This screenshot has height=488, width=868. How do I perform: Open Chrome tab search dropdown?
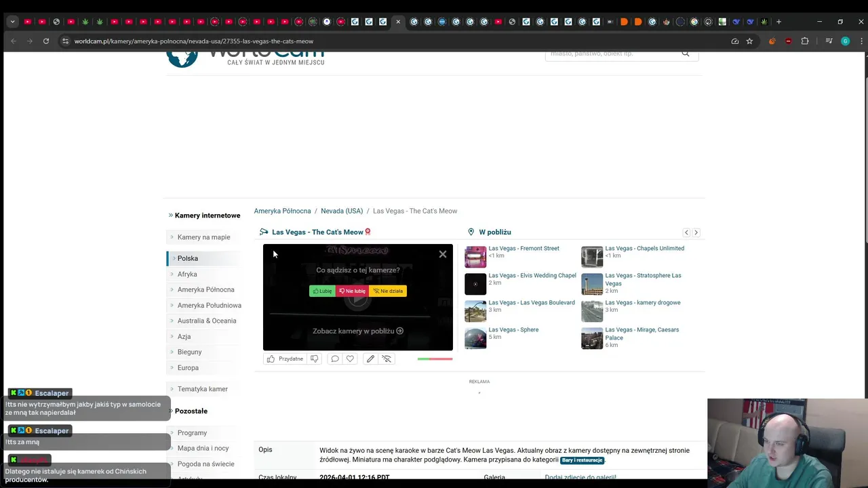[x=12, y=22]
